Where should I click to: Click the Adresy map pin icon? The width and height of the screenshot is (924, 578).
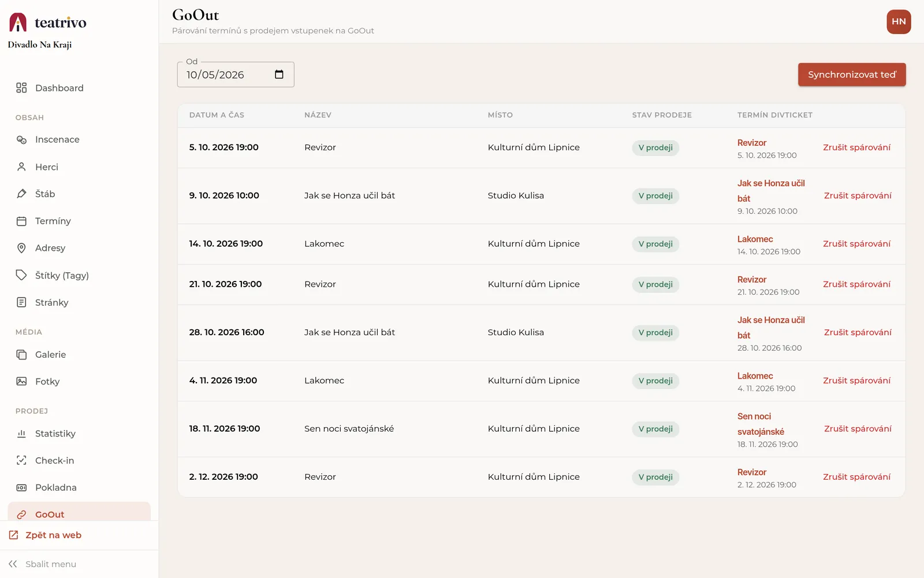[x=21, y=248]
